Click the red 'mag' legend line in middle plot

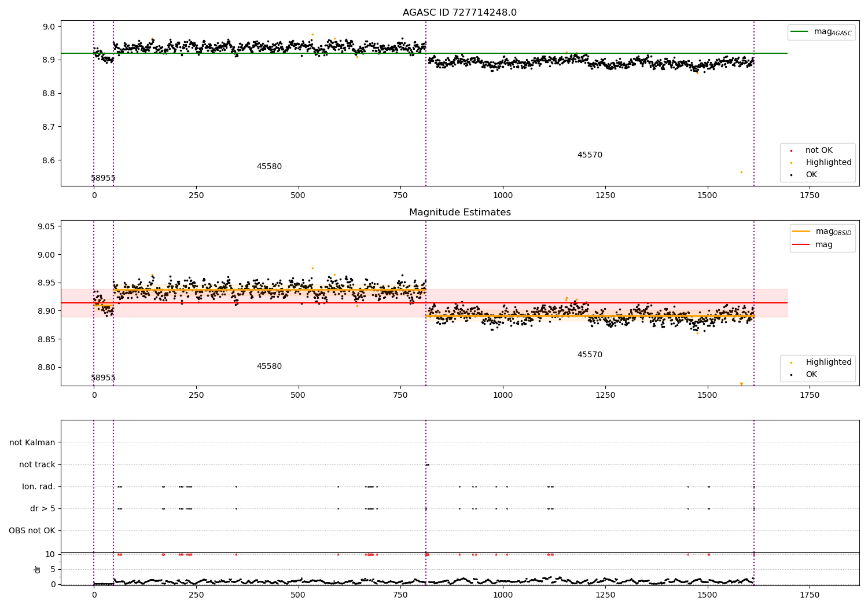801,245
